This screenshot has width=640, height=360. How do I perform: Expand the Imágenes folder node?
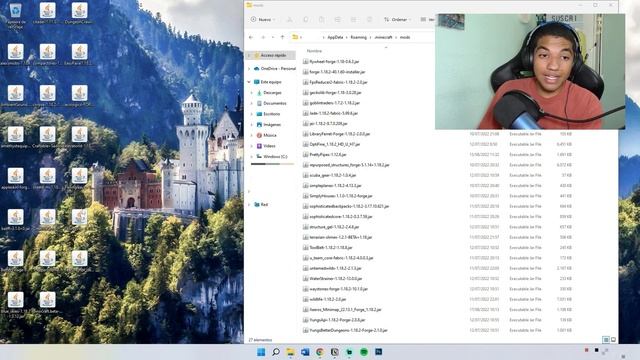(x=252, y=124)
